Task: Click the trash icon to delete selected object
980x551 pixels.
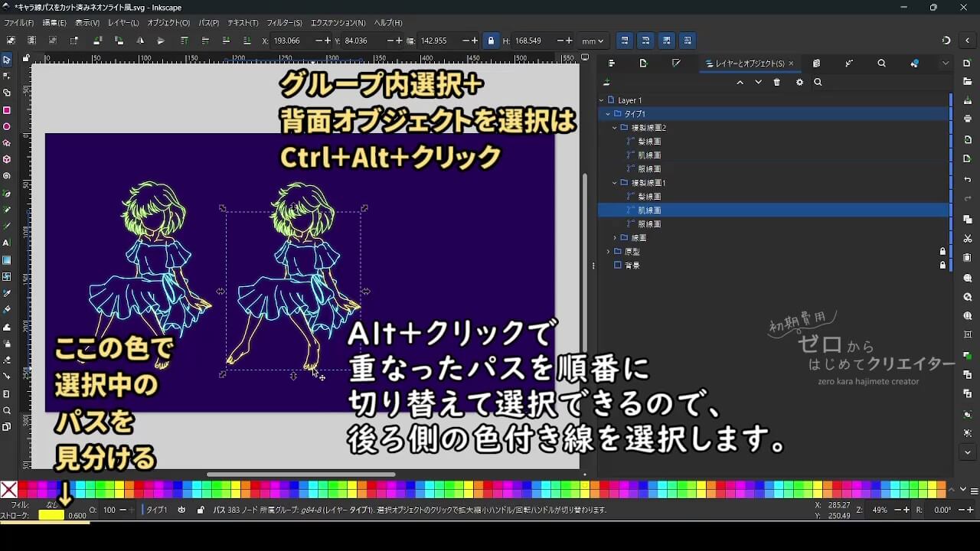Action: [x=776, y=81]
